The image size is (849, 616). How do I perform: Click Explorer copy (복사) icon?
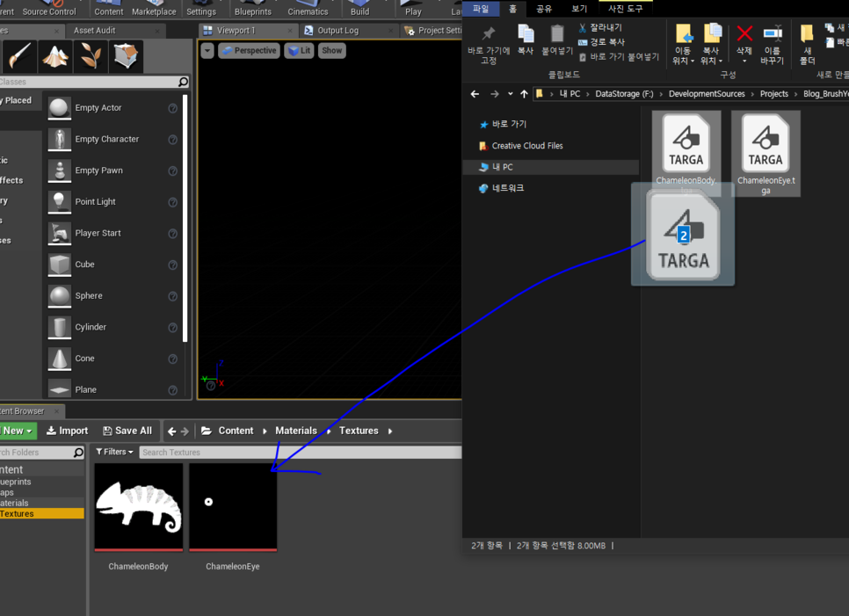tap(526, 33)
